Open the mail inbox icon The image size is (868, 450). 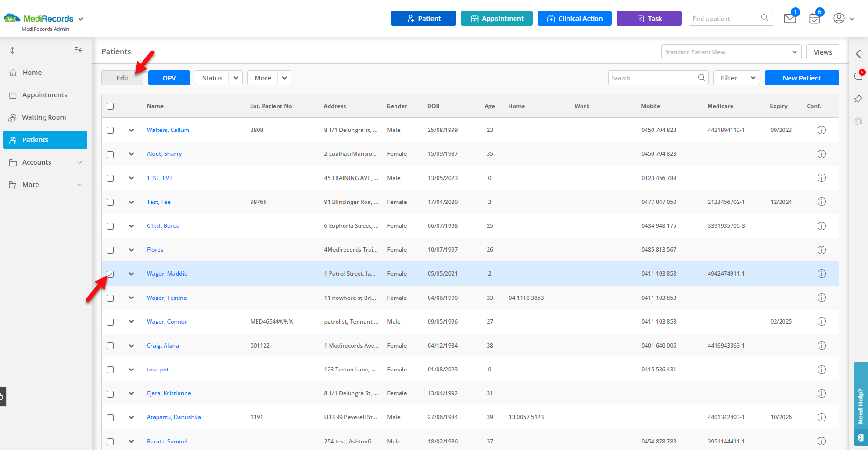(x=790, y=19)
